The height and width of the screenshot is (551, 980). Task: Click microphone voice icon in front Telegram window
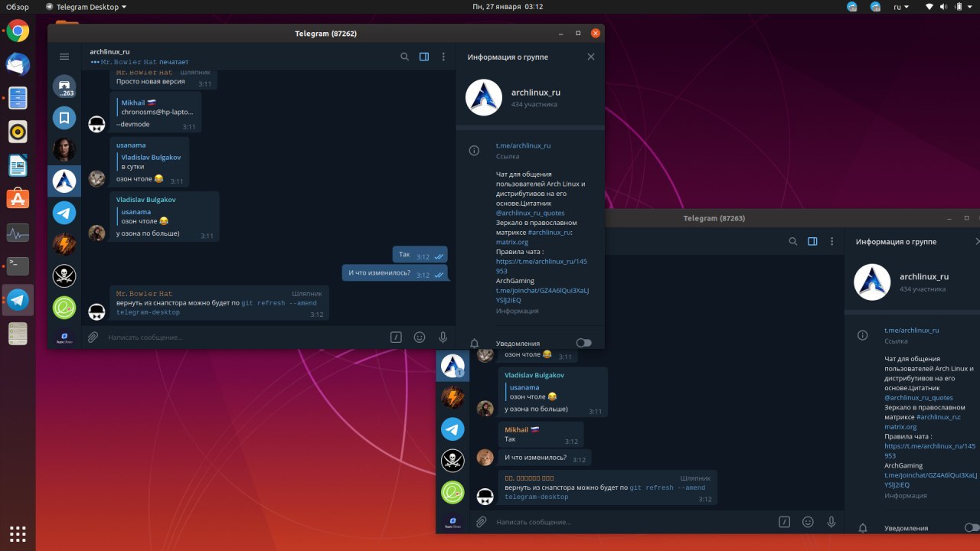443,337
